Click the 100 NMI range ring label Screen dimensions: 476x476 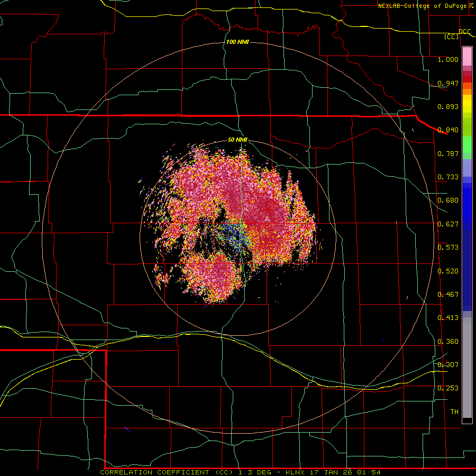coord(237,42)
